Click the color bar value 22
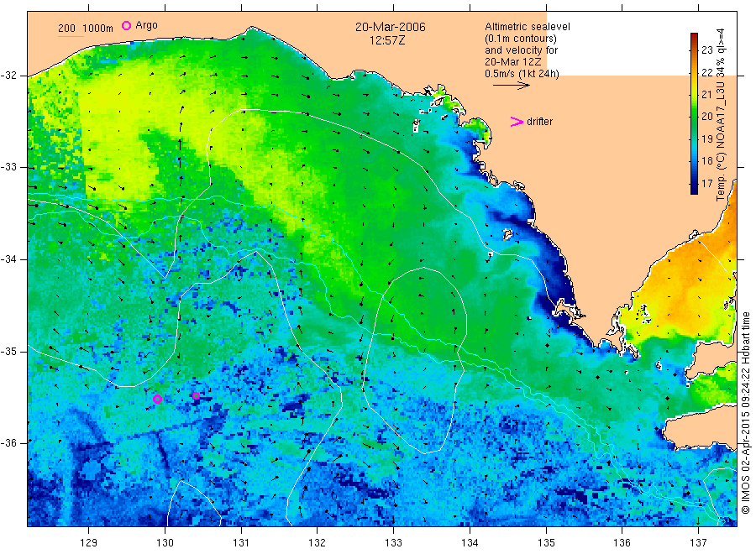 (706, 72)
